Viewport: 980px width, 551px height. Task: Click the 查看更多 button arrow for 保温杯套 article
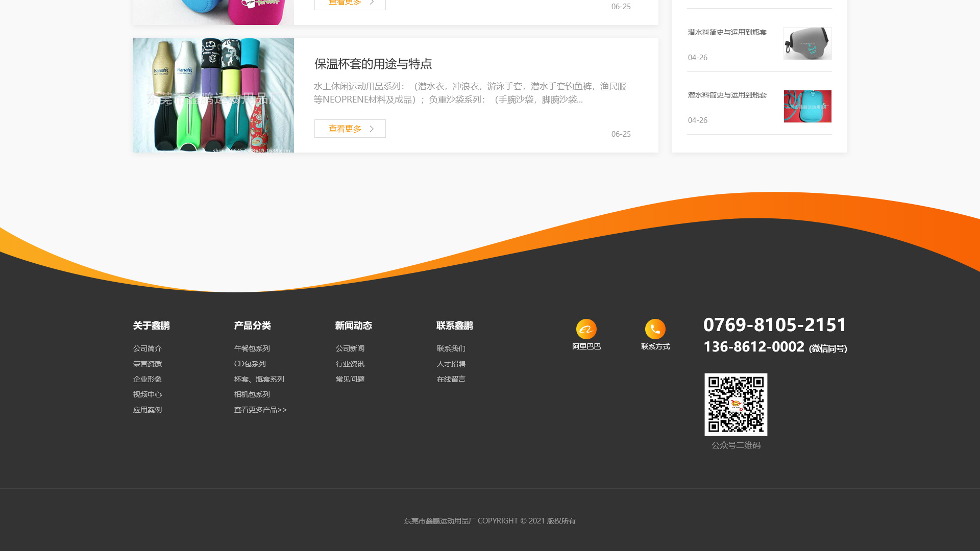pos(372,129)
